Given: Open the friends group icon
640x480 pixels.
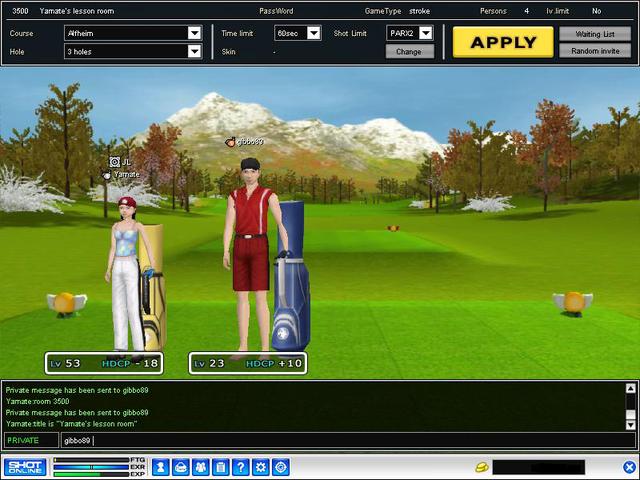Looking at the screenshot, I should coord(200,467).
